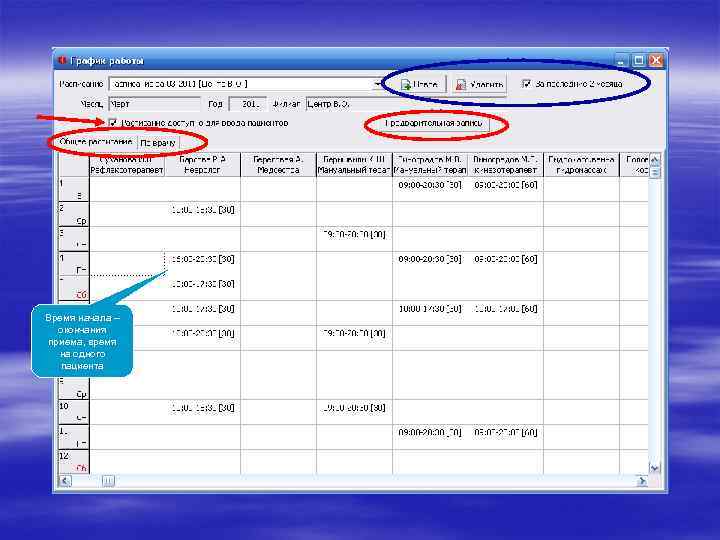This screenshot has height=540, width=720.
Task: Select the first 'Мануальный терапевт' column header
Action: tap(354, 165)
